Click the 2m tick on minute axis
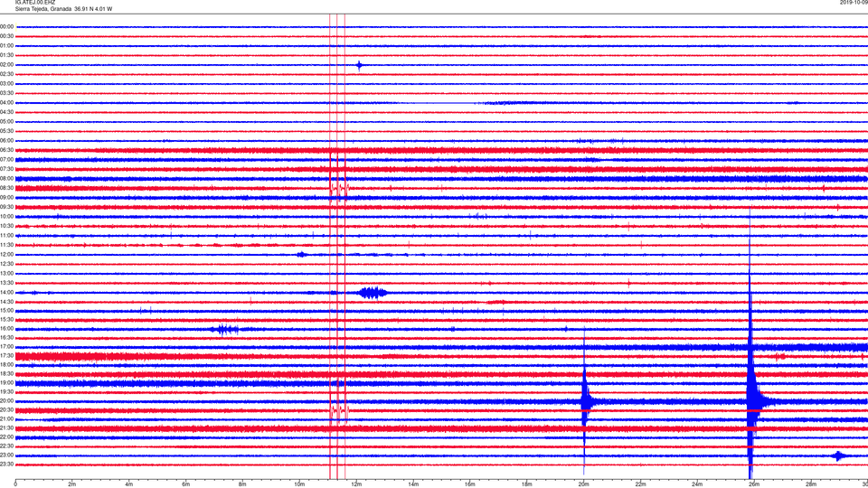The height and width of the screenshot is (488, 868). (x=72, y=484)
